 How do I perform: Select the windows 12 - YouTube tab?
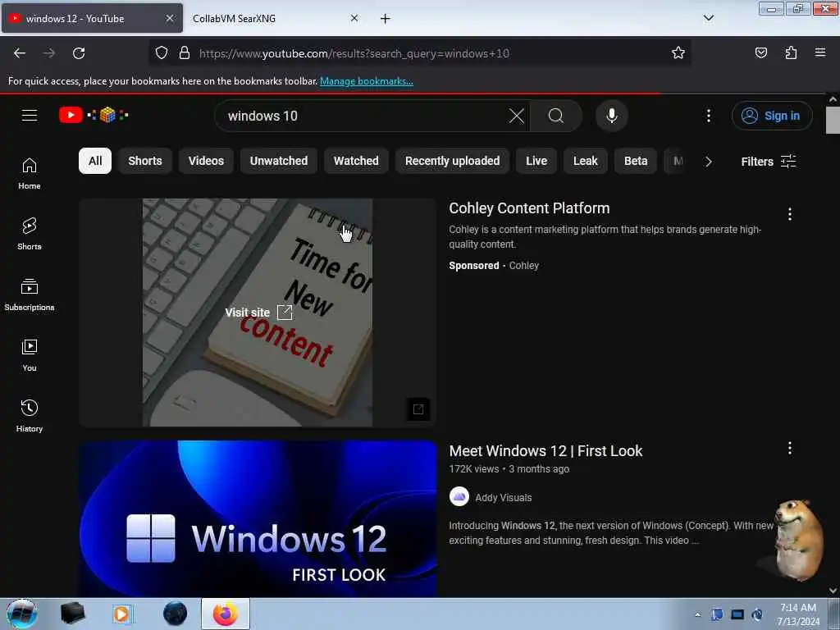[x=92, y=18]
